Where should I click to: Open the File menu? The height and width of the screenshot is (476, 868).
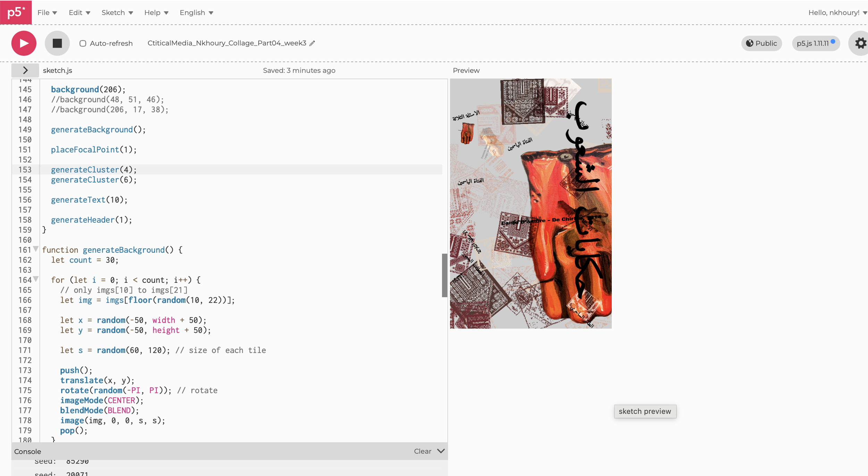[x=47, y=13]
